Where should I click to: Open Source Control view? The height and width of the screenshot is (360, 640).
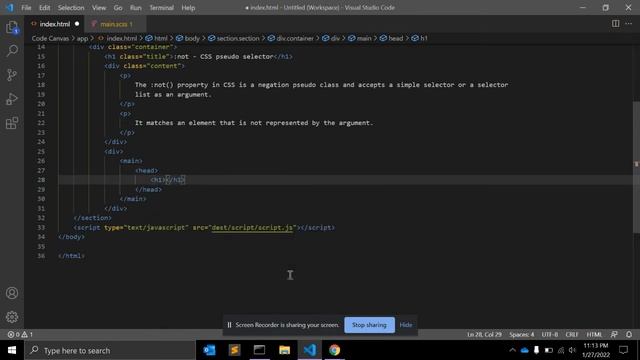click(x=12, y=75)
